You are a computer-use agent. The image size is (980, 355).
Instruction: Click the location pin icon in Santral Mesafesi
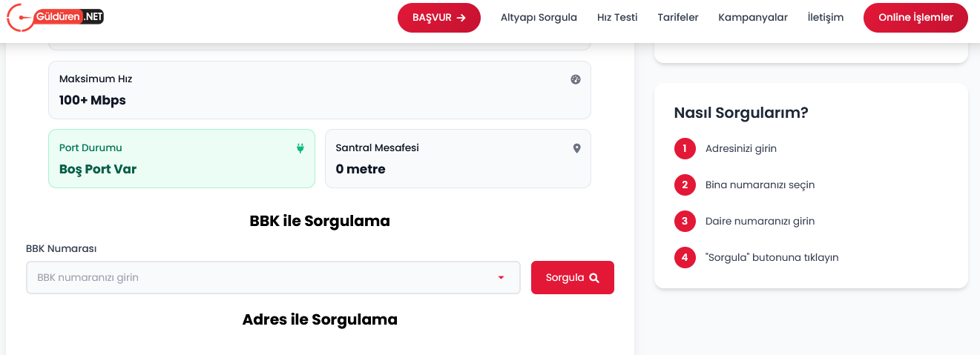point(576,148)
